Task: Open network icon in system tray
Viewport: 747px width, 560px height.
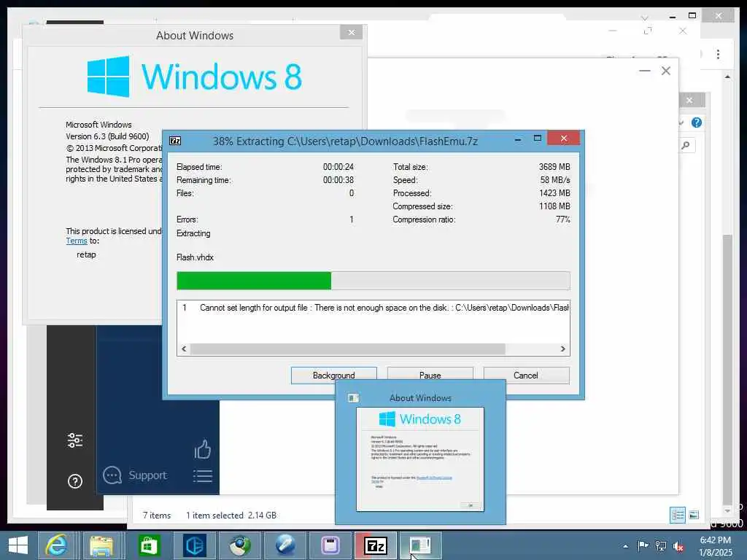Action: [x=660, y=545]
